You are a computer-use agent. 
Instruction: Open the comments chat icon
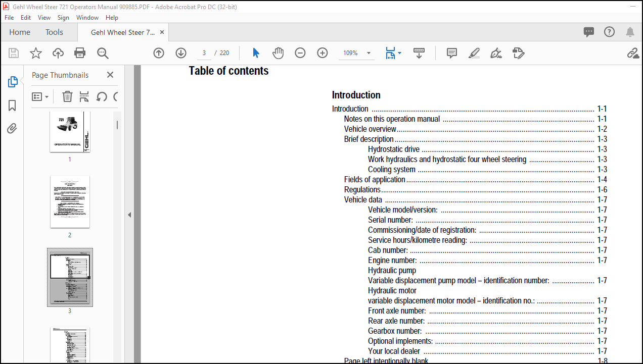(589, 32)
